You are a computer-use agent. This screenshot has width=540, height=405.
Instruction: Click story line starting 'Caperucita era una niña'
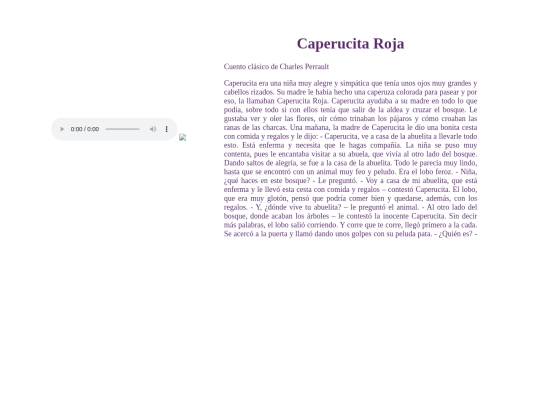point(351,83)
